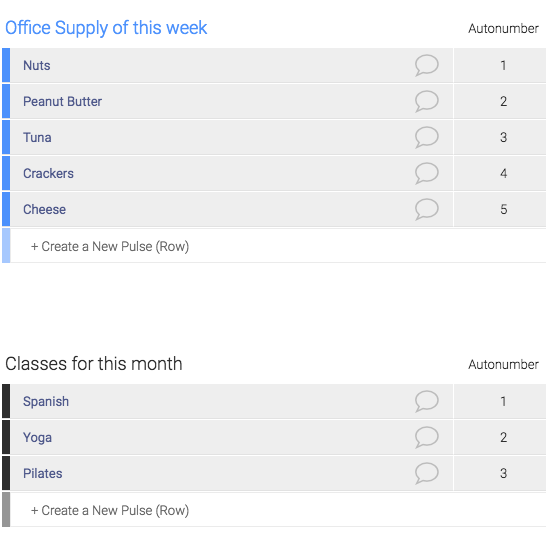Open the comment bubble for Peanut Butter
Screen dimensions: 546x536
click(427, 101)
